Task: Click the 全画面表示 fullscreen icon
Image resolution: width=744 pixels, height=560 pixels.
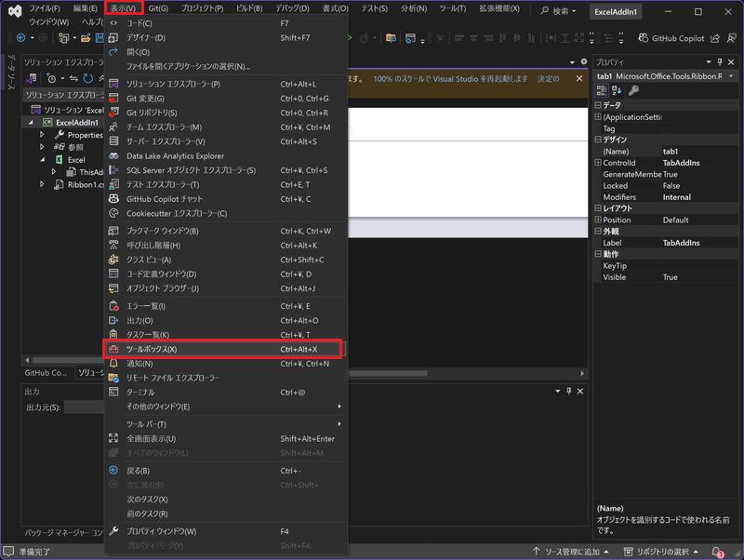Action: pyautogui.click(x=113, y=439)
